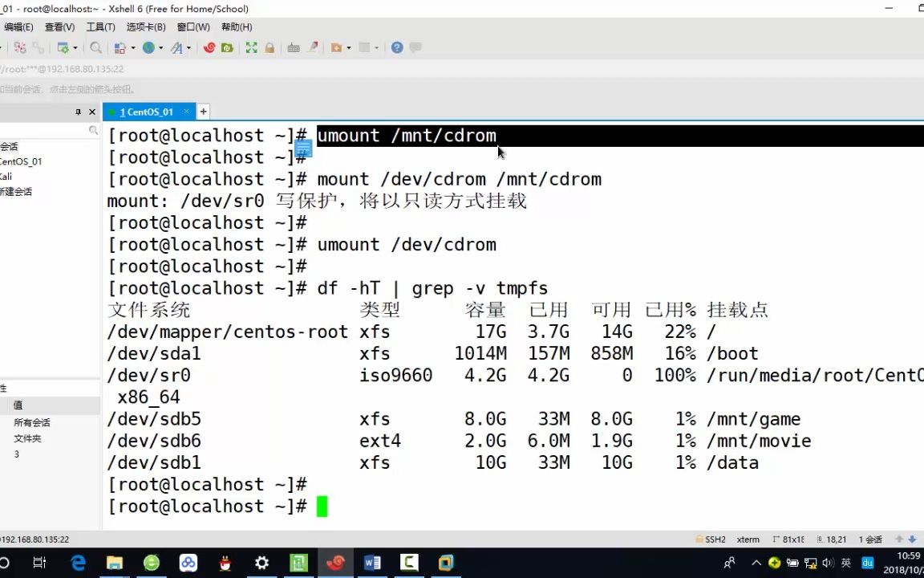Expand the color scheme dropdown arrow
This screenshot has width=924, height=578.
132,48
